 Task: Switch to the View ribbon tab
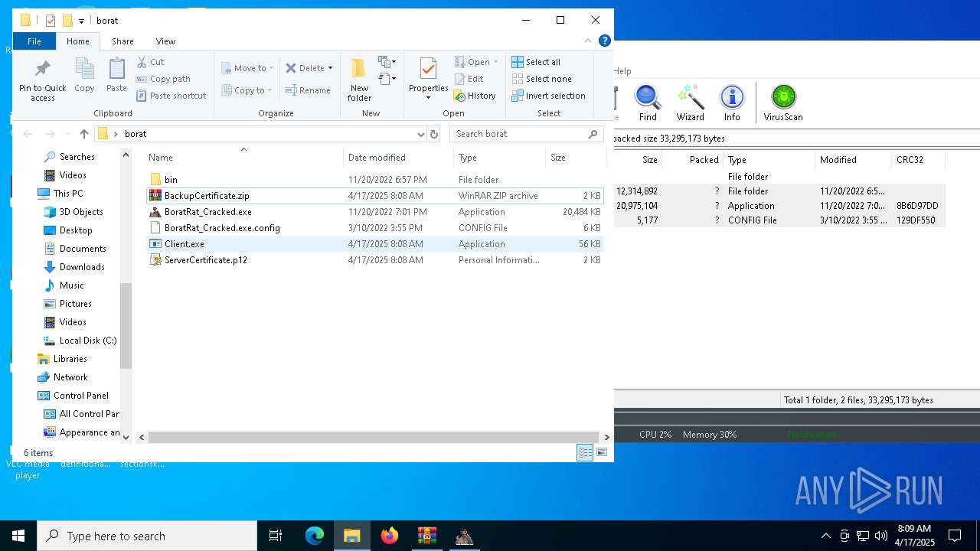pyautogui.click(x=165, y=41)
